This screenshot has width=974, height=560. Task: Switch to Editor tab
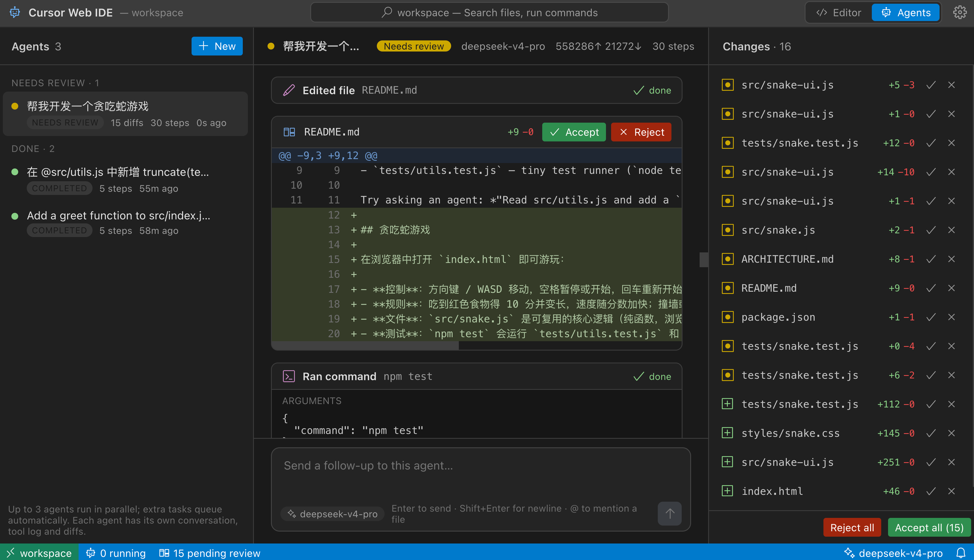tap(839, 13)
